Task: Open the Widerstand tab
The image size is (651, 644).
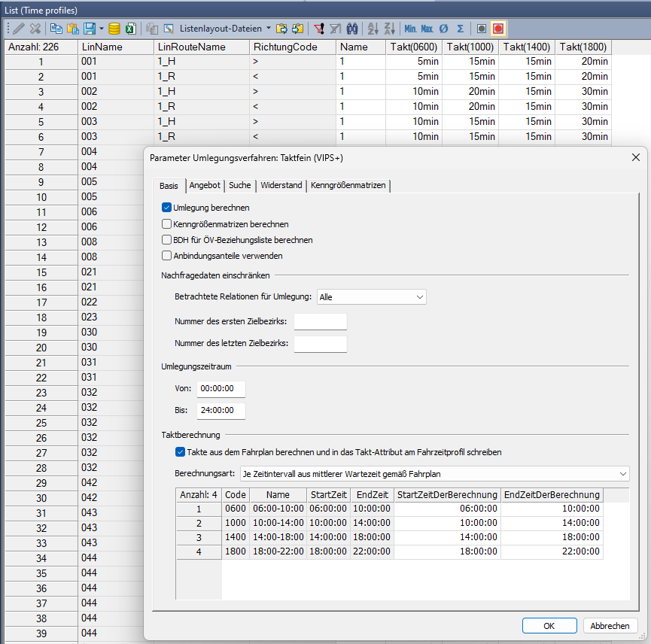Action: [281, 185]
